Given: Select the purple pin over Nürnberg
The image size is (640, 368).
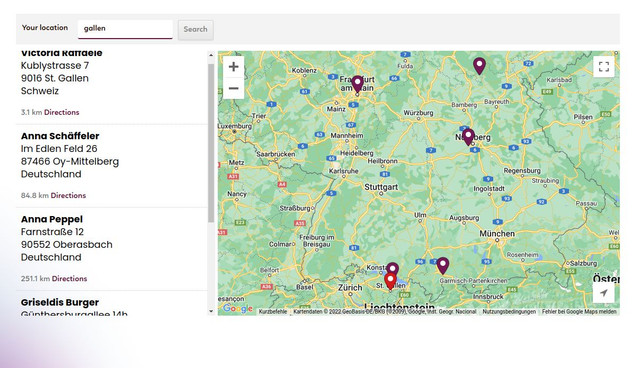Looking at the screenshot, I should point(468,137).
